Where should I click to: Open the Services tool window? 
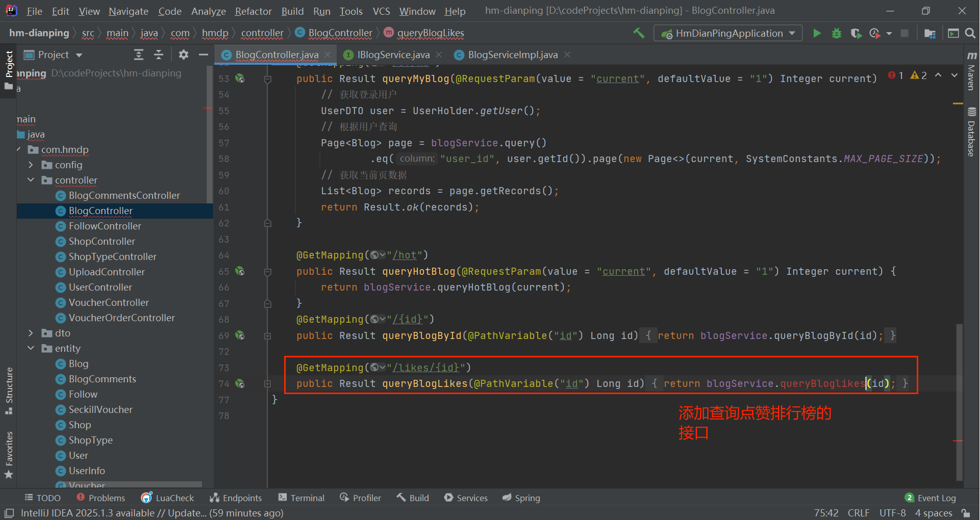coord(466,498)
